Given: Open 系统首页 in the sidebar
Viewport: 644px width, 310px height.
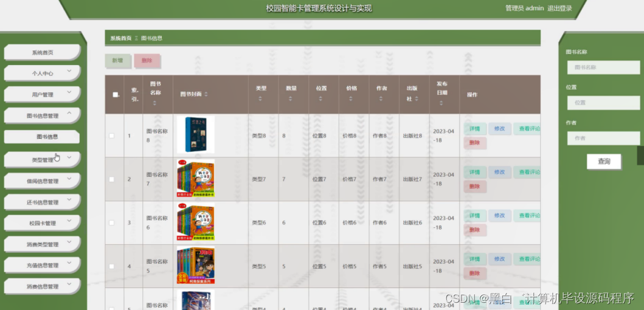Looking at the screenshot, I should pos(42,52).
